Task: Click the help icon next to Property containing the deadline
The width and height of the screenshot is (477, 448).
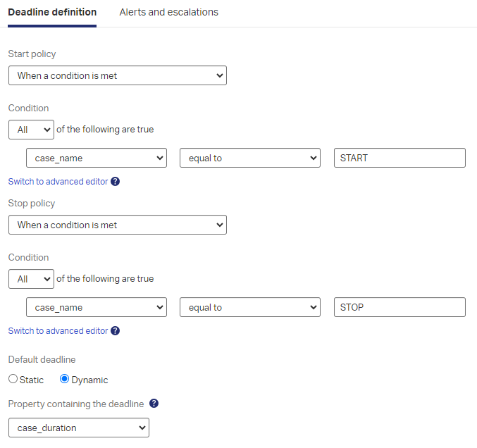Action: point(154,404)
